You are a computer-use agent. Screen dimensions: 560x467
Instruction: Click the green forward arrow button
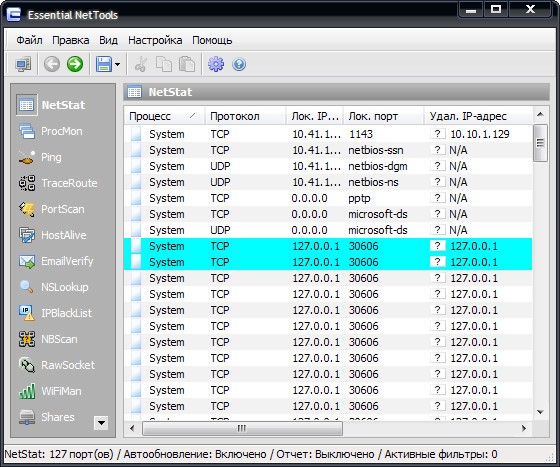coord(75,64)
